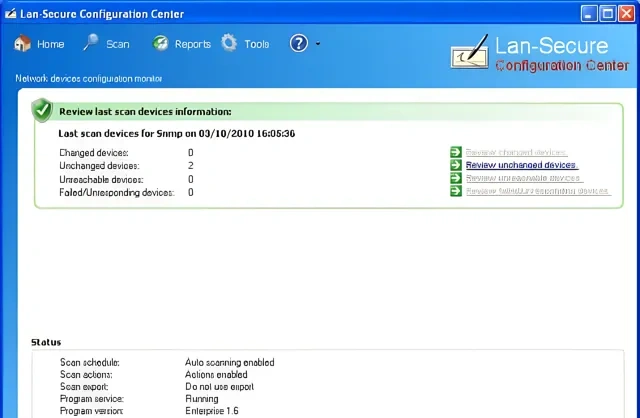Viewport: 640px width, 418px height.
Task: Open the Review unreachable devices link
Action: [x=524, y=178]
